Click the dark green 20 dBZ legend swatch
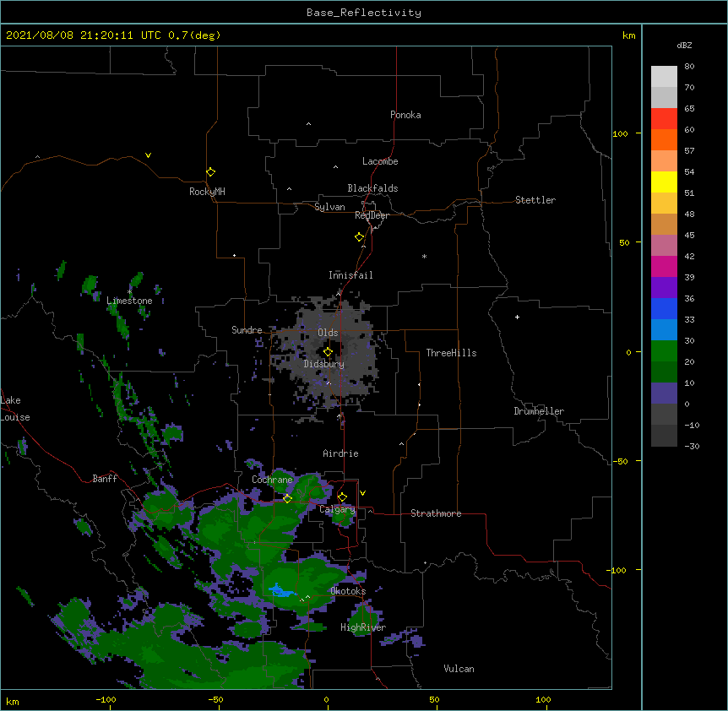This screenshot has width=728, height=711. pyautogui.click(x=664, y=372)
